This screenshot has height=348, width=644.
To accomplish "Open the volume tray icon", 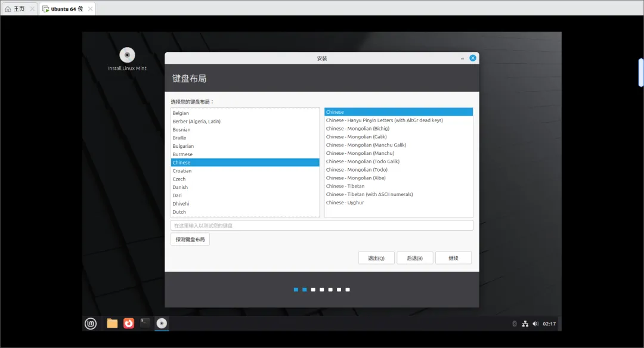I will [x=535, y=324].
